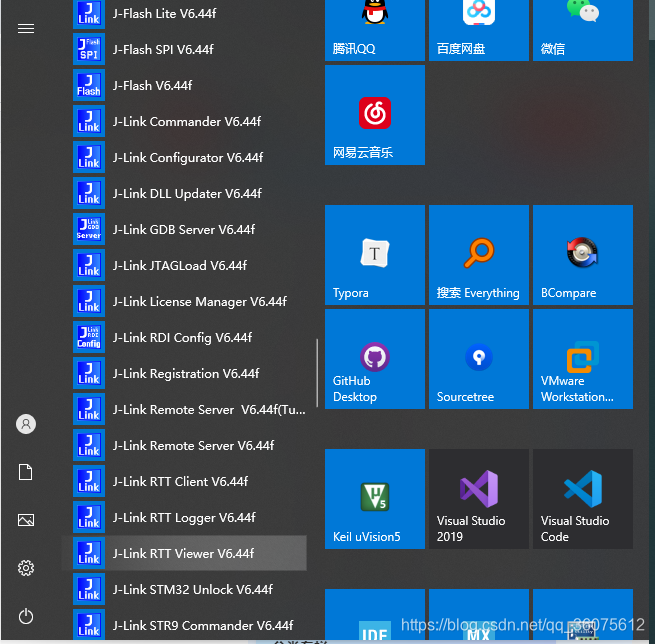Launch the Keil uVision5 tile
The width and height of the screenshot is (655, 644).
tap(375, 499)
